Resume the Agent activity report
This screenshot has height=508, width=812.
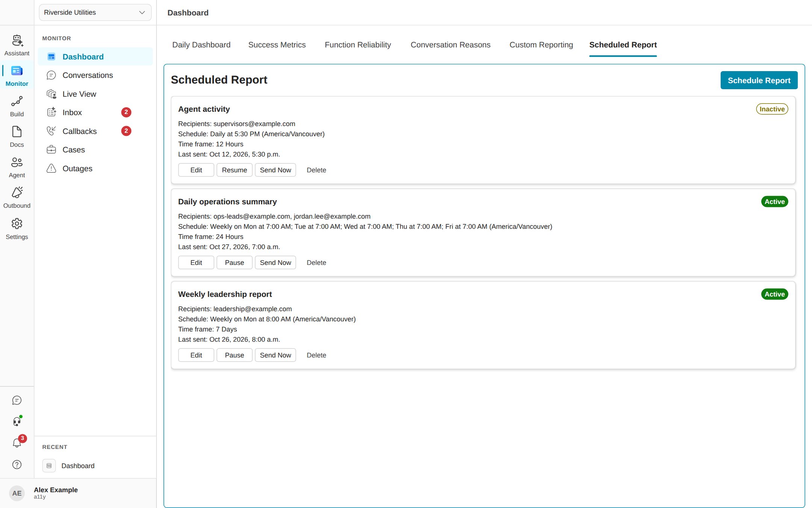click(234, 170)
